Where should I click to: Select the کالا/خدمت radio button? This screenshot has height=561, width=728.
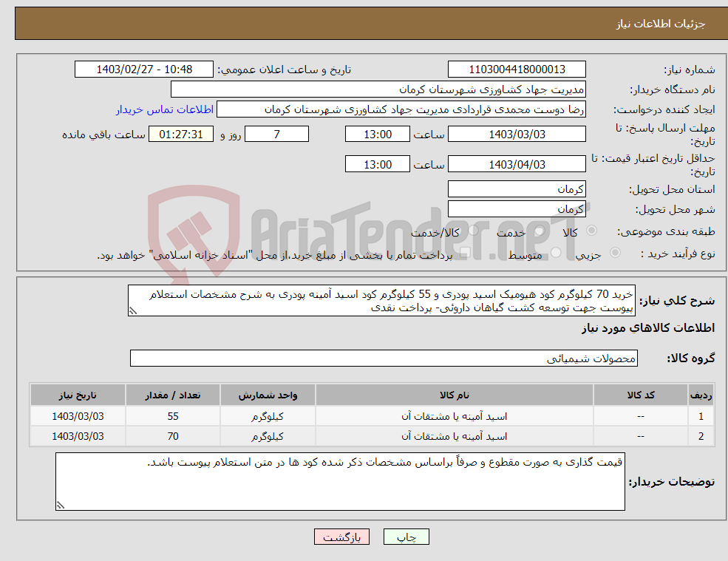point(473,231)
